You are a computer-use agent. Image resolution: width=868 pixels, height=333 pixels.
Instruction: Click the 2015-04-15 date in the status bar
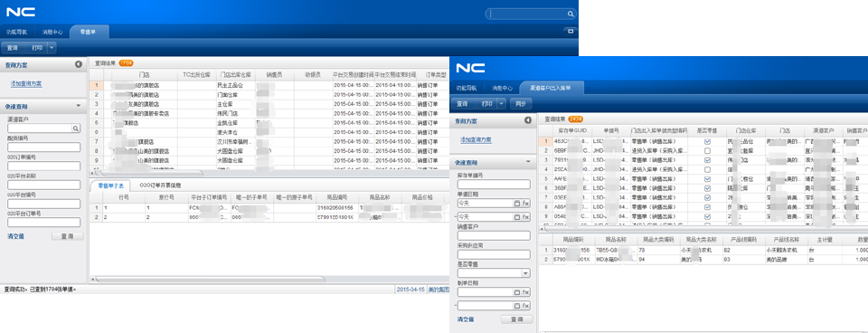pos(410,290)
